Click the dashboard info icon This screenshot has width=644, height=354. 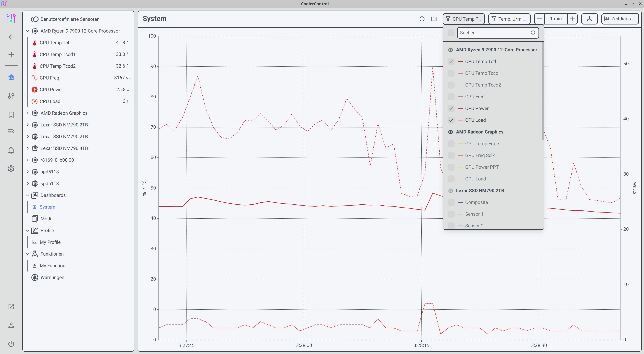pyautogui.click(x=422, y=19)
